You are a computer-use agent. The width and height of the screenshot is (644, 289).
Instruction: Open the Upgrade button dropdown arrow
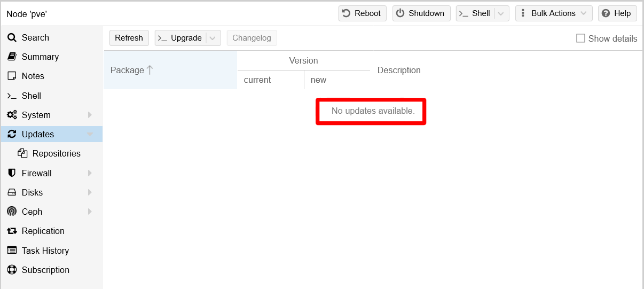pos(213,38)
